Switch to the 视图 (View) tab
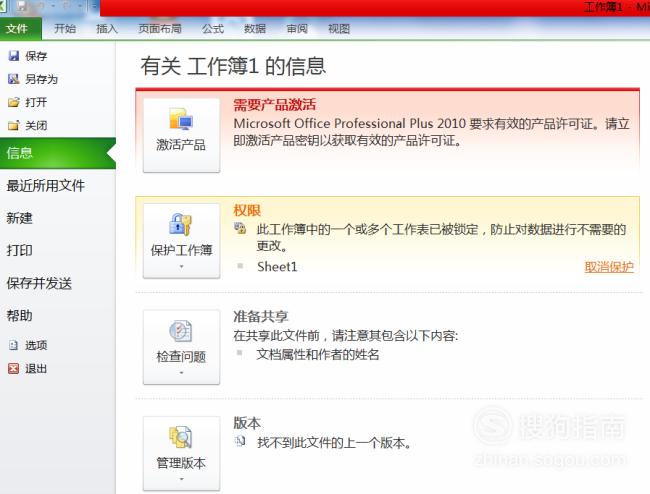The image size is (650, 494). tap(339, 29)
